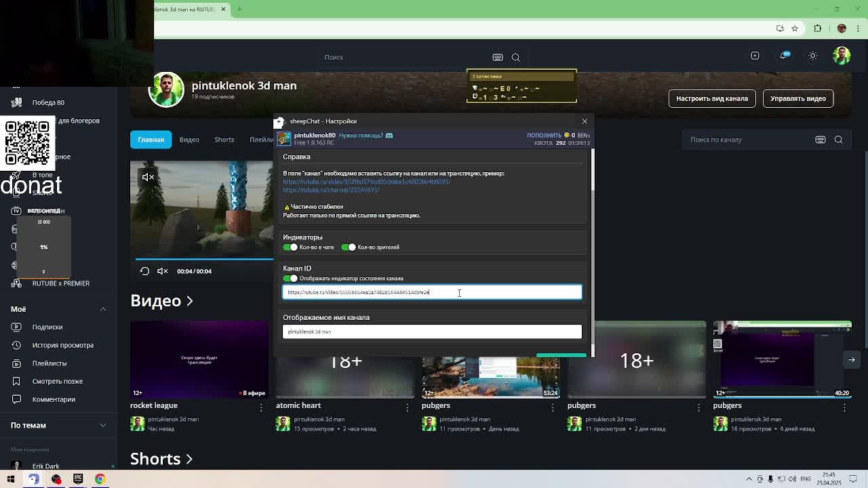Open a new browser tab
868x488 pixels.
(x=239, y=9)
